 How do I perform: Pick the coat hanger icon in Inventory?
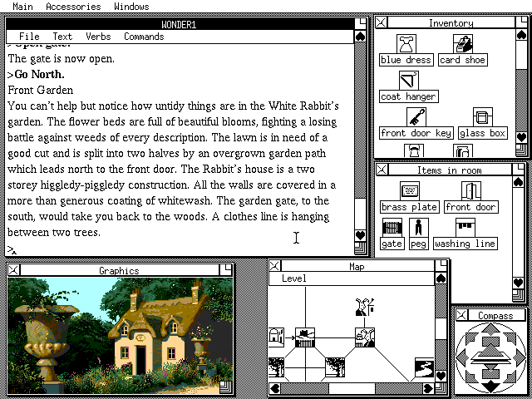(x=409, y=81)
